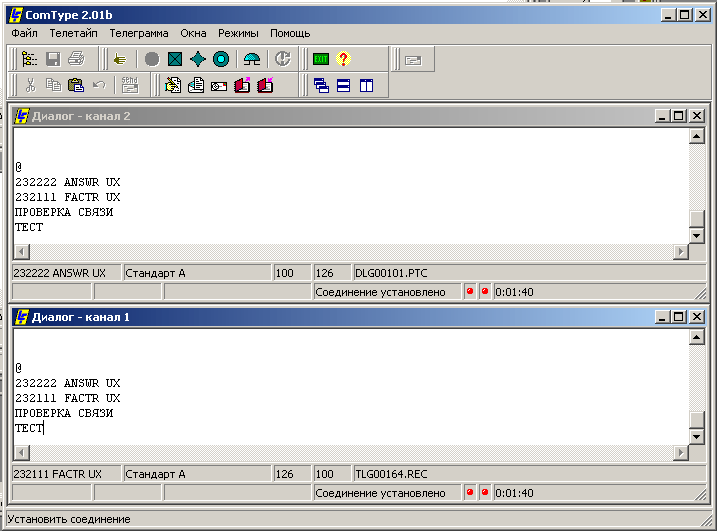Open the Режимы menu

(x=238, y=33)
